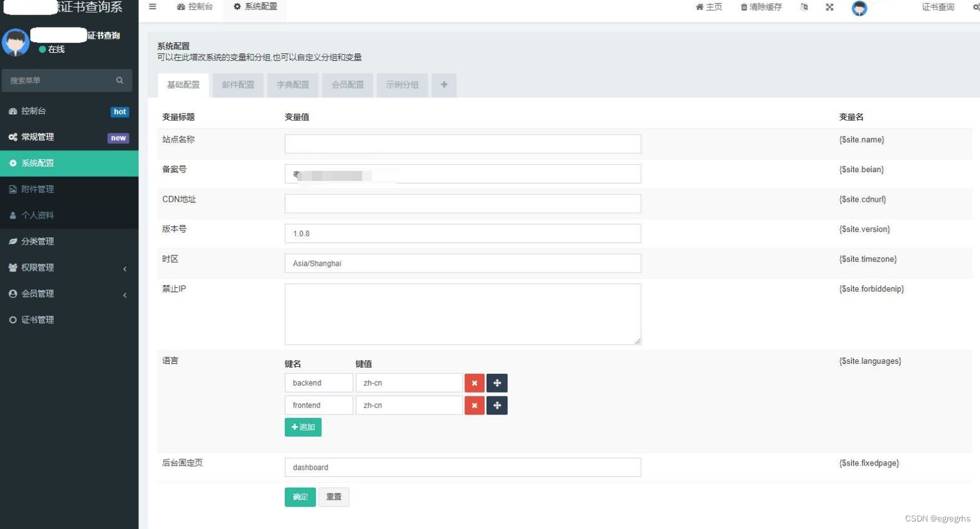Click the hamburger menu toggle icon
The height and width of the screenshot is (529, 980).
pyautogui.click(x=152, y=7)
